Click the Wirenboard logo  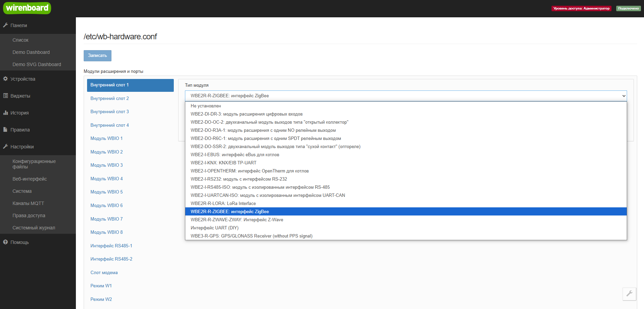tap(27, 8)
